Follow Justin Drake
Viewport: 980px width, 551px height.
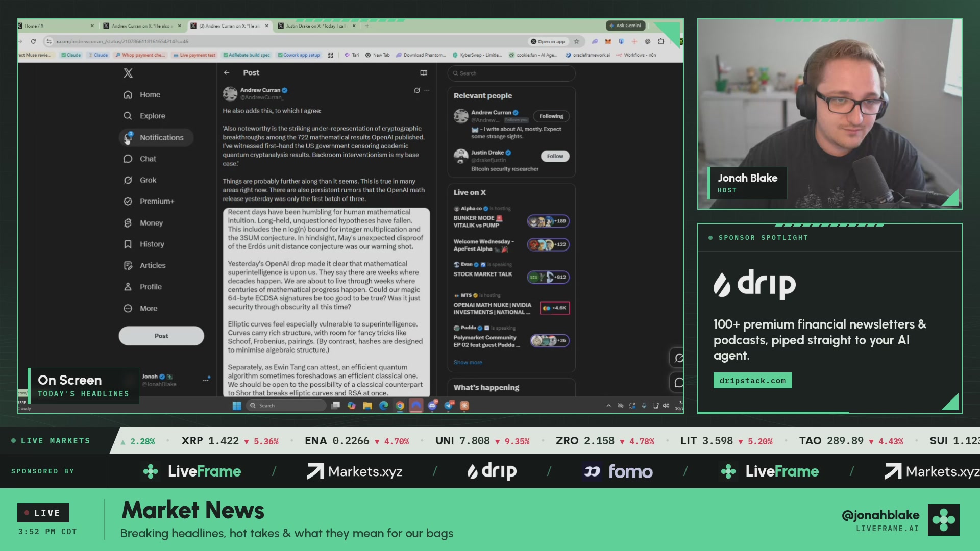pos(555,156)
